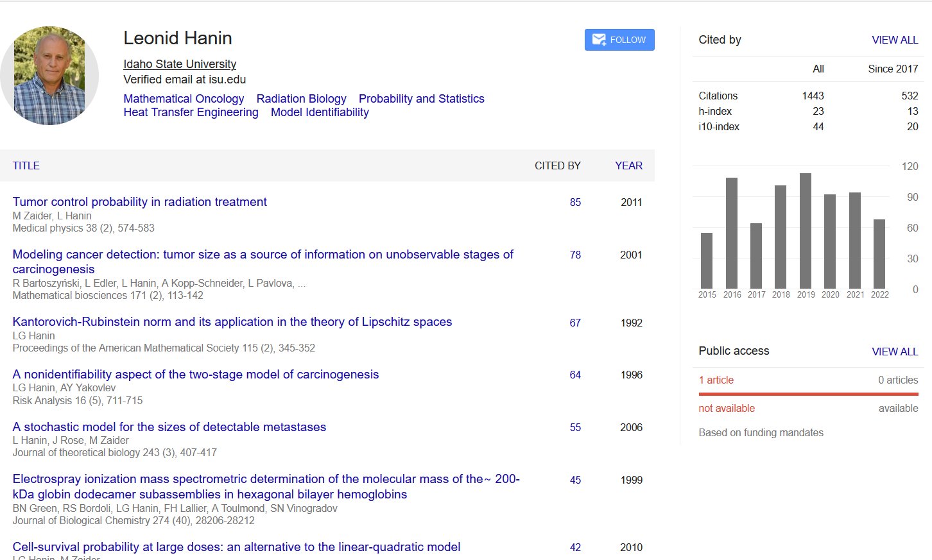Viewport: 932px width, 560px height.
Task: Open Electrospray ionization mass spectrometric article
Action: click(x=266, y=487)
